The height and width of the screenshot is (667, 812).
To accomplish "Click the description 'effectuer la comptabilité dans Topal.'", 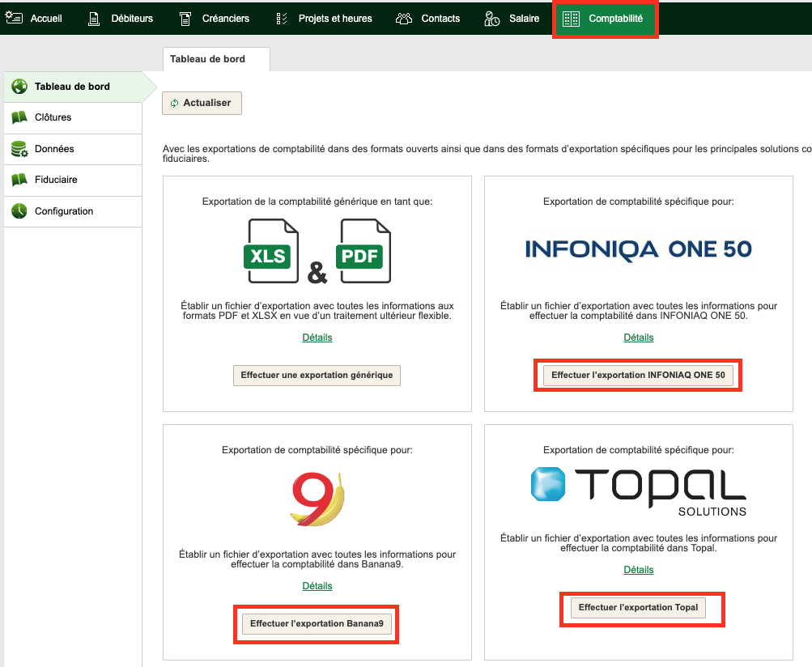I will [639, 543].
